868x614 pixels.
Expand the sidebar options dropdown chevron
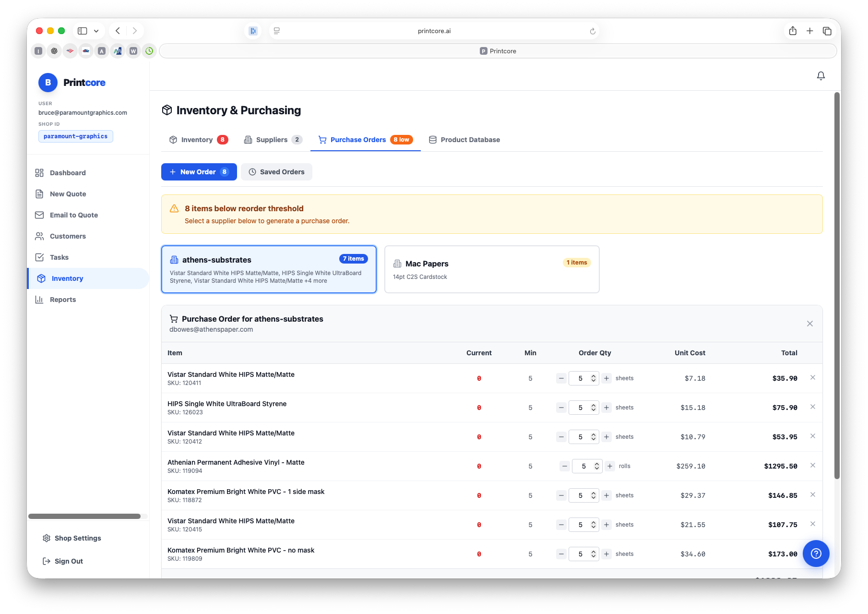(x=96, y=31)
